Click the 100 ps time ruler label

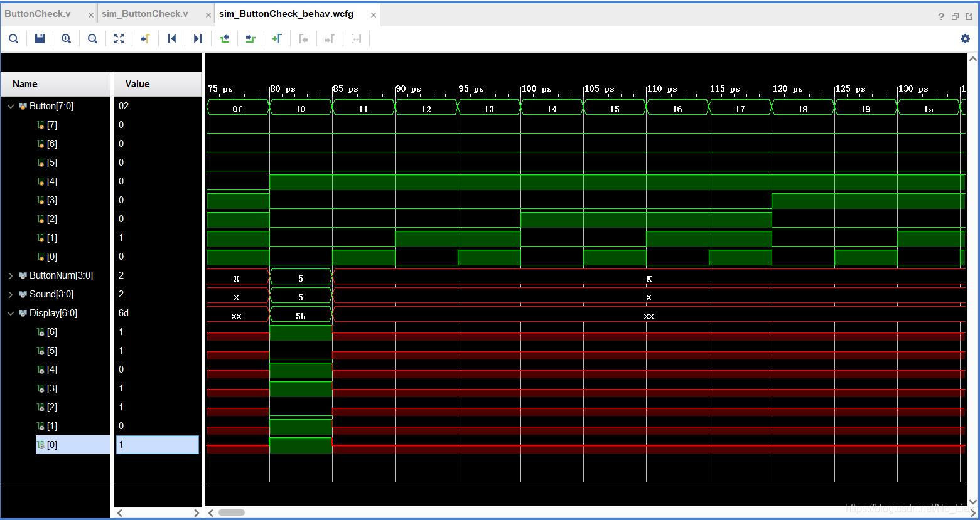[x=537, y=89]
